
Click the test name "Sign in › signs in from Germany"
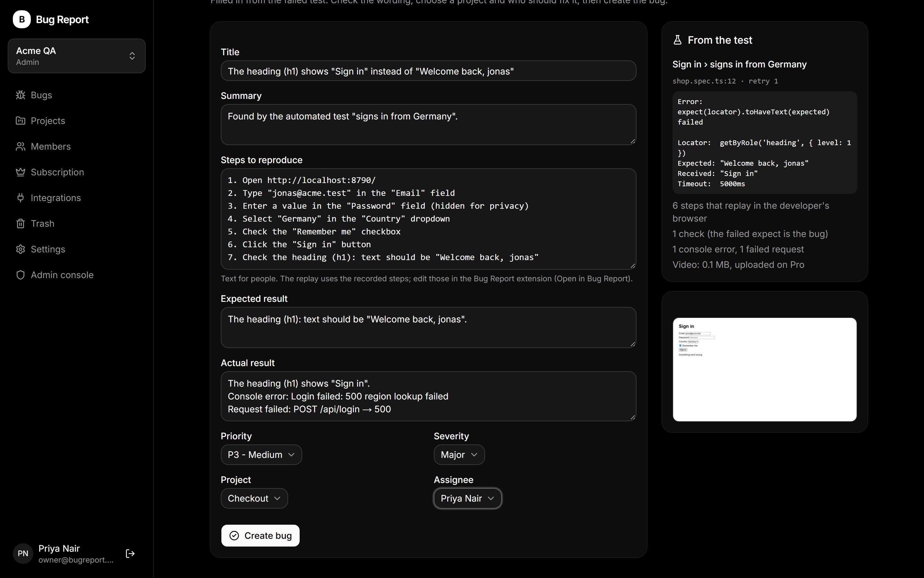[739, 64]
